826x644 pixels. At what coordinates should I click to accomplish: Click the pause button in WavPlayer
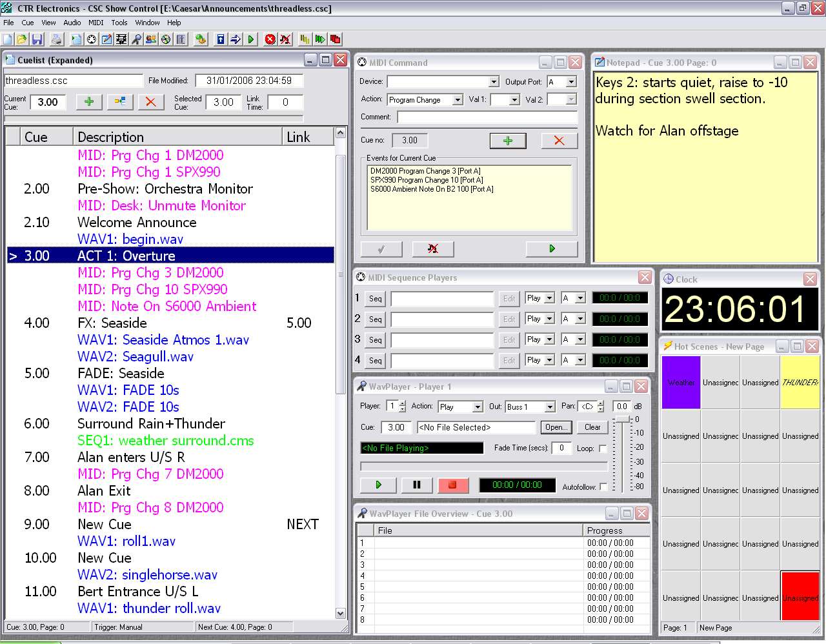click(x=416, y=485)
